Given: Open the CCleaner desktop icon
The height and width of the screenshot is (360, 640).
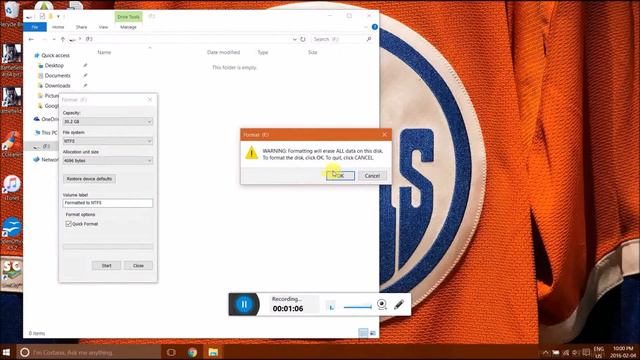Looking at the screenshot, I should [11, 145].
